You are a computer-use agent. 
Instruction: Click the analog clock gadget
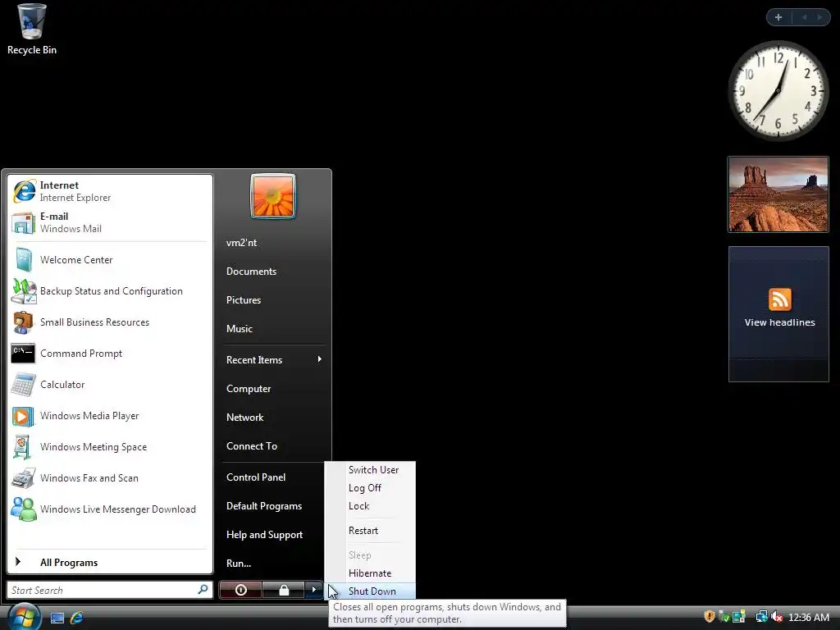tap(778, 90)
